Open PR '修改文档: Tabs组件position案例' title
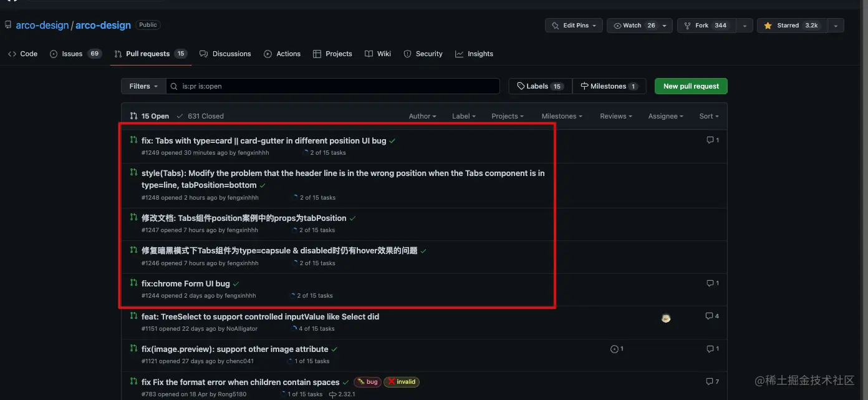 click(x=244, y=218)
